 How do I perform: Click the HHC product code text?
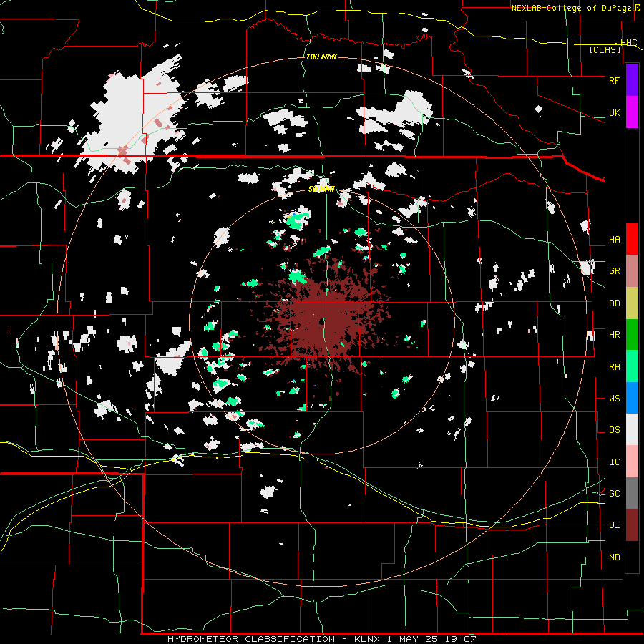[628, 43]
